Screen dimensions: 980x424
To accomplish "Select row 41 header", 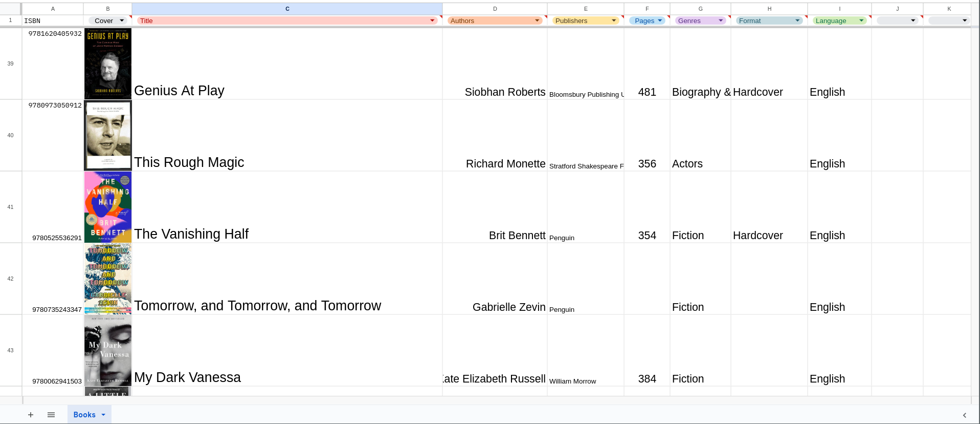I will pyautogui.click(x=10, y=207).
